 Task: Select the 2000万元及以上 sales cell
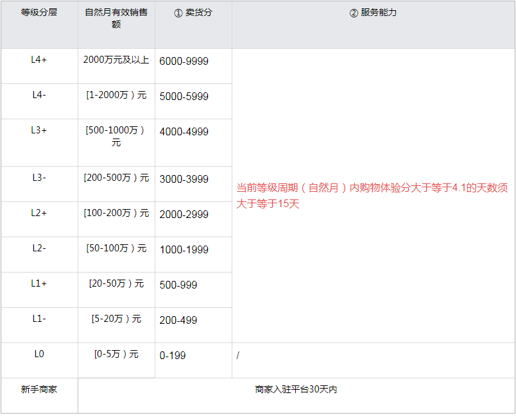[x=116, y=60]
